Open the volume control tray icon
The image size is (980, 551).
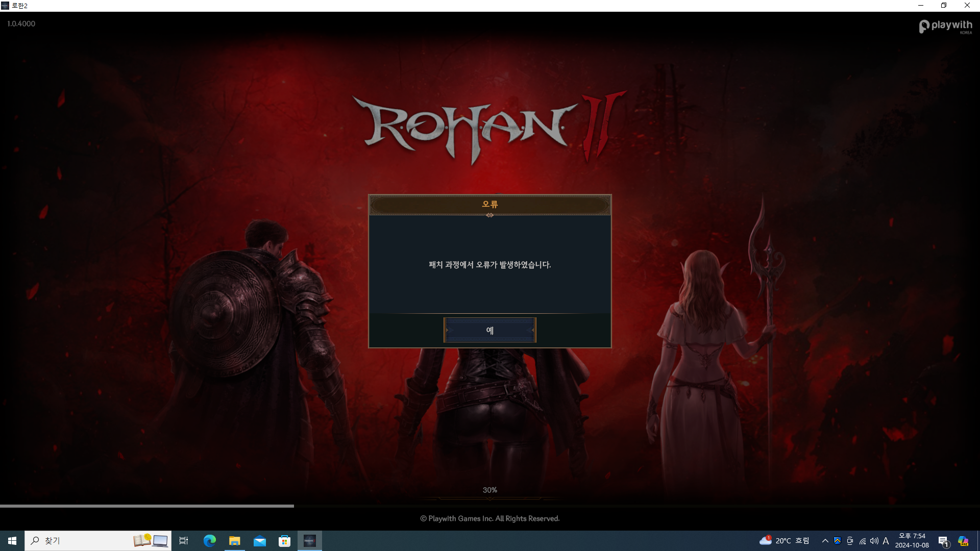pyautogui.click(x=874, y=541)
